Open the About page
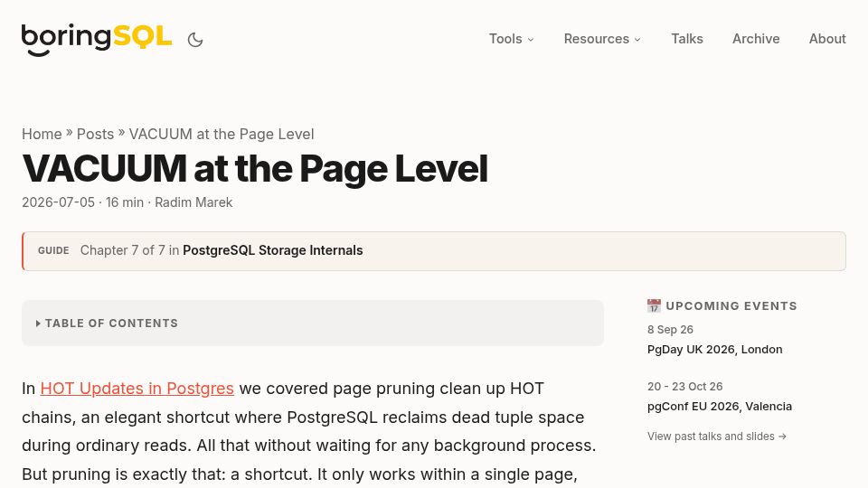The image size is (868, 488). pos(827,39)
